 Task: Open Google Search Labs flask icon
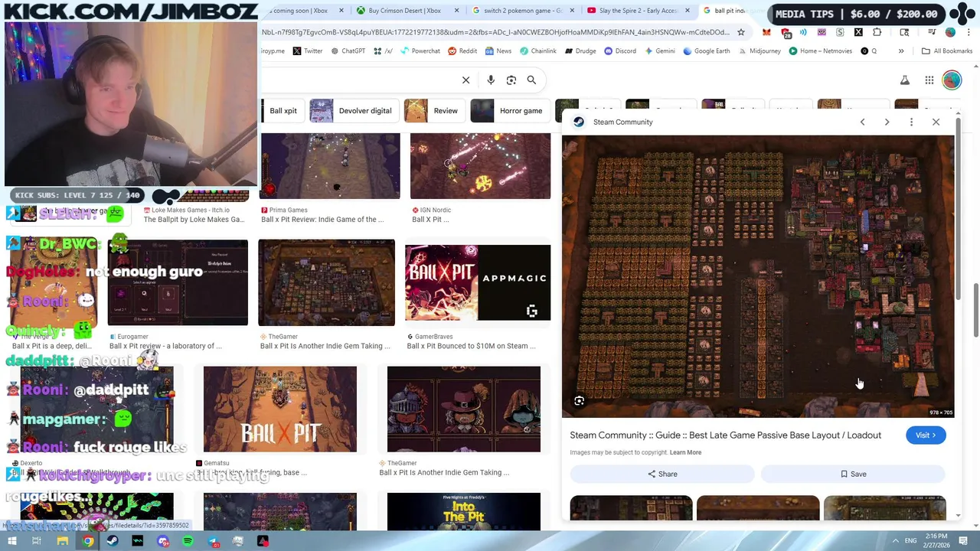click(905, 80)
